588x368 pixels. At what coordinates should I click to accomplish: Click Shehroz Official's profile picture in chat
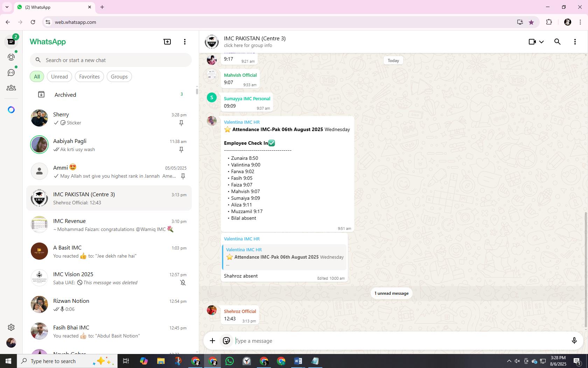pos(212,310)
